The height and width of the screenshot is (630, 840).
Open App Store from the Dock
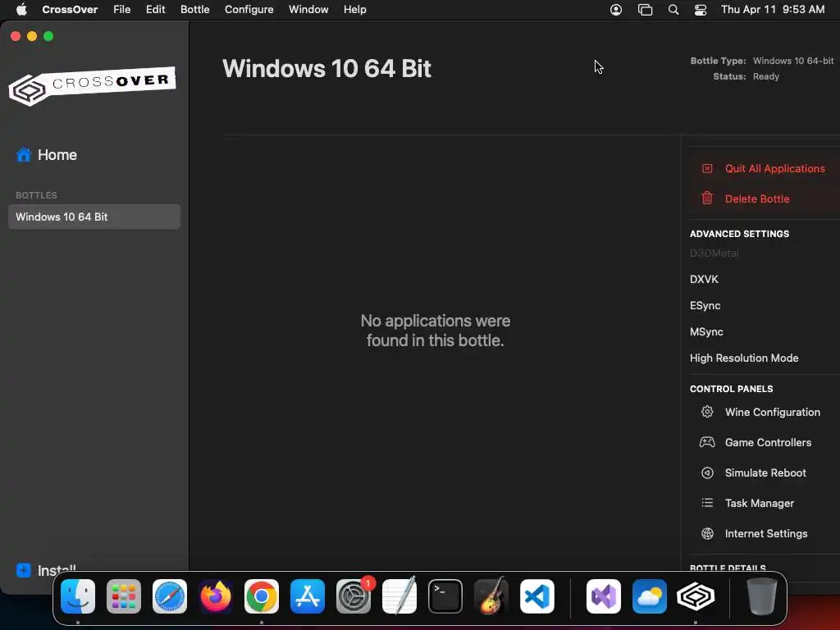[x=308, y=596]
